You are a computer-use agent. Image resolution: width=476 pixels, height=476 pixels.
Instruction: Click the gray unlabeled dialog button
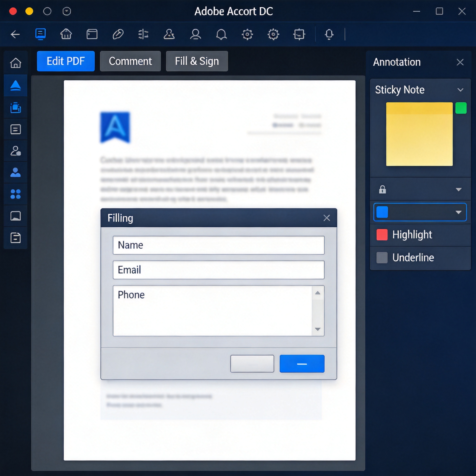coord(252,364)
